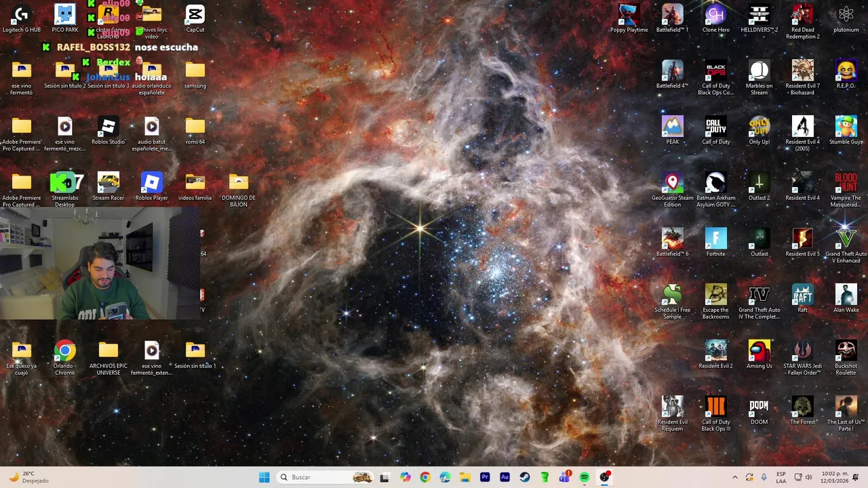Open Adobe Audition from the taskbar
Viewport: 868px width, 488px height.
tap(505, 477)
